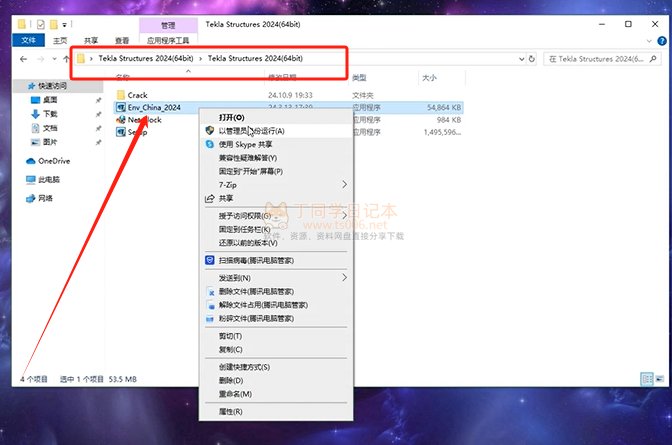This screenshot has width=672, height=445.
Task: Switch to the 主页 ribbon tab
Action: click(x=60, y=41)
